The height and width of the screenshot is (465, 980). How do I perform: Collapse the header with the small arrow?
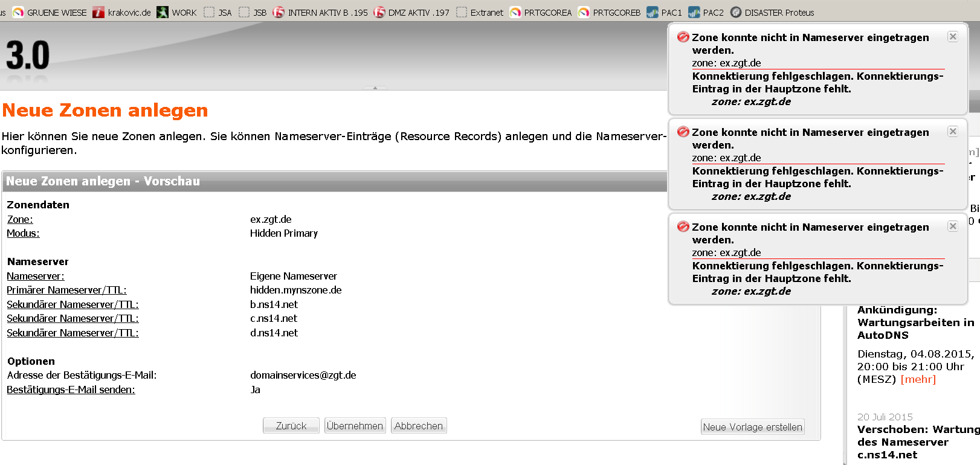click(x=375, y=88)
